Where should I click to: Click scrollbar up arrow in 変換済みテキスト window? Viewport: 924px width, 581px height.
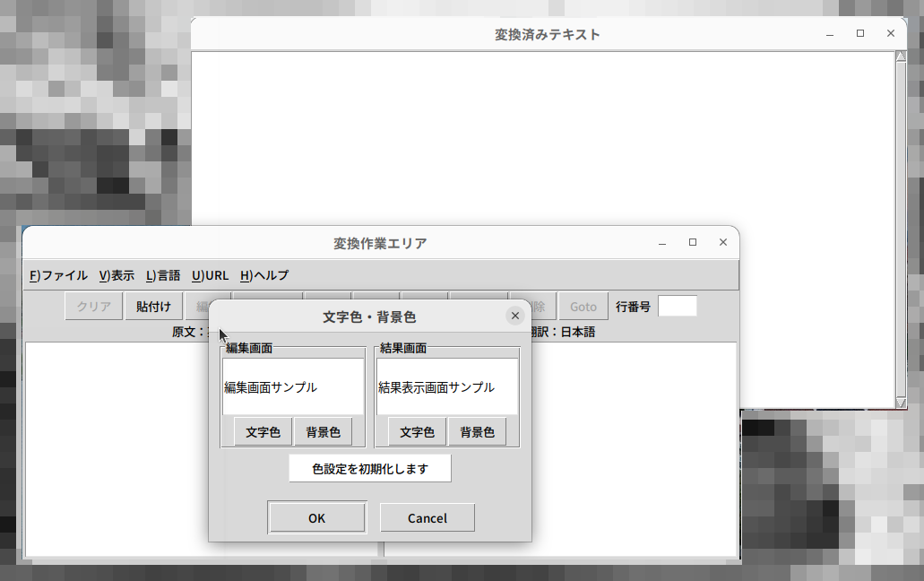pyautogui.click(x=901, y=57)
